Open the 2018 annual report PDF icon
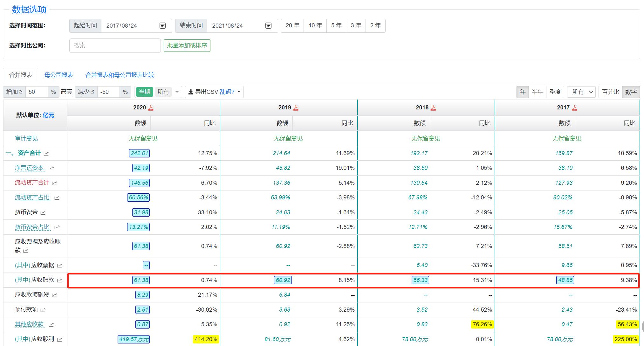Screen dimensions: 644x346 pyautogui.click(x=433, y=108)
